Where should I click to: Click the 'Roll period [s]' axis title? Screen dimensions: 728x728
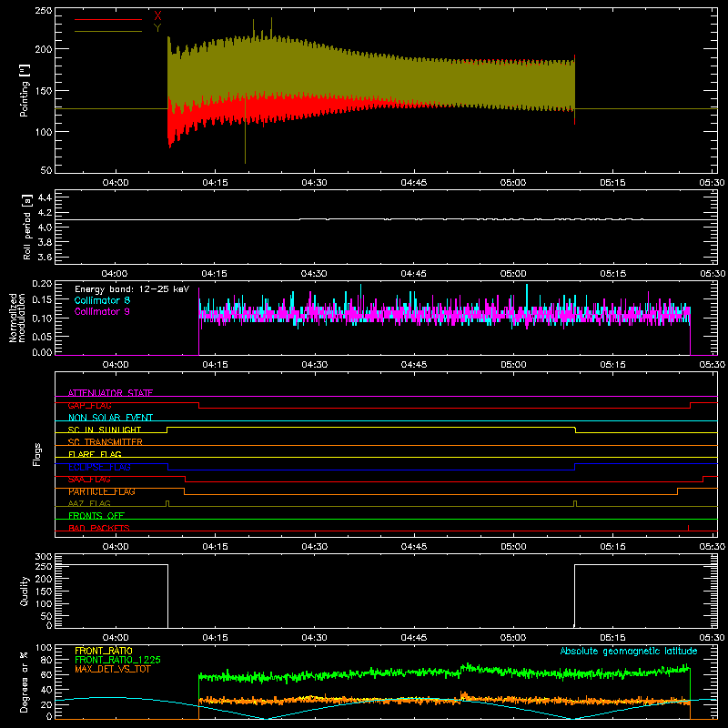coord(27,227)
